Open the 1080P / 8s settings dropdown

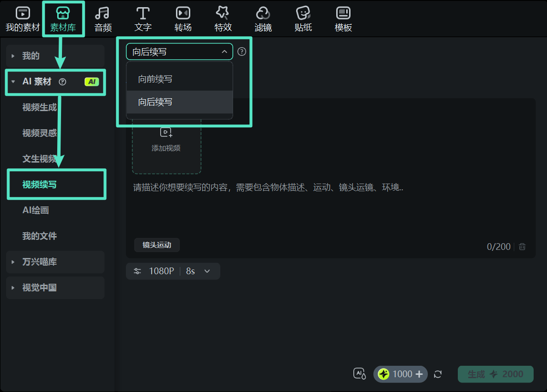pos(173,271)
